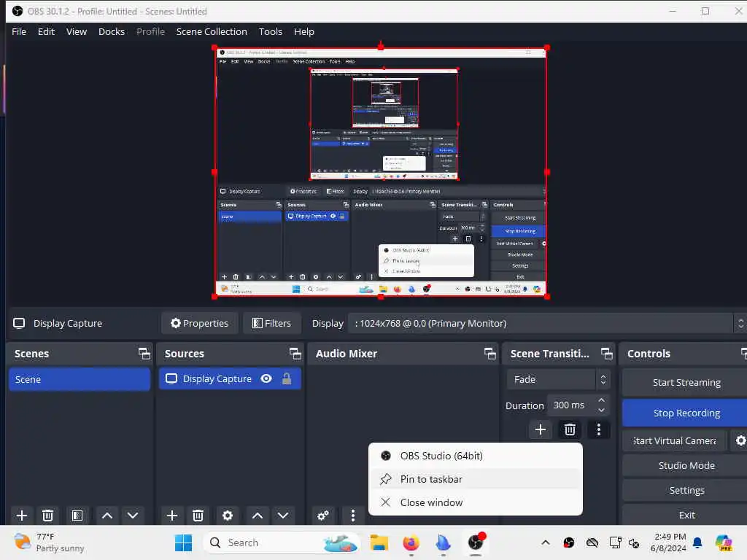Add a new scene with the Scenes plus icon
747x560 pixels.
pos(21,516)
